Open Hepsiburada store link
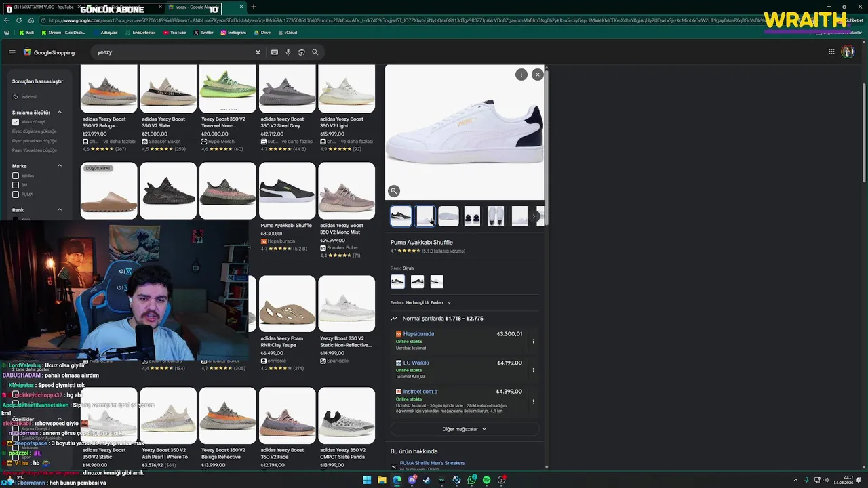Image resolution: width=868 pixels, height=488 pixels. [418, 334]
